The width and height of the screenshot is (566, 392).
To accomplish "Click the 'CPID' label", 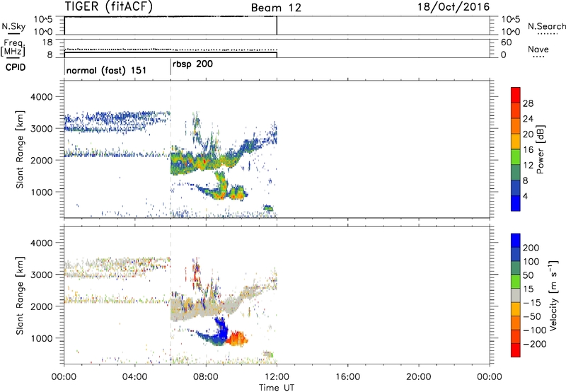I will coord(16,67).
